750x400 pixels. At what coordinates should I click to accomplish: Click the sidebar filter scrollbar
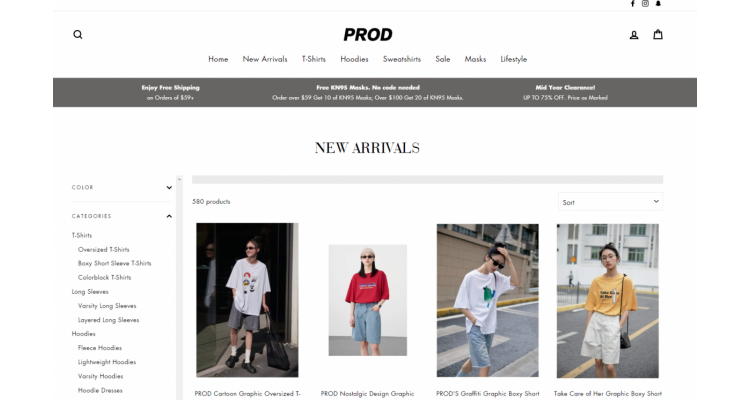[x=179, y=287]
